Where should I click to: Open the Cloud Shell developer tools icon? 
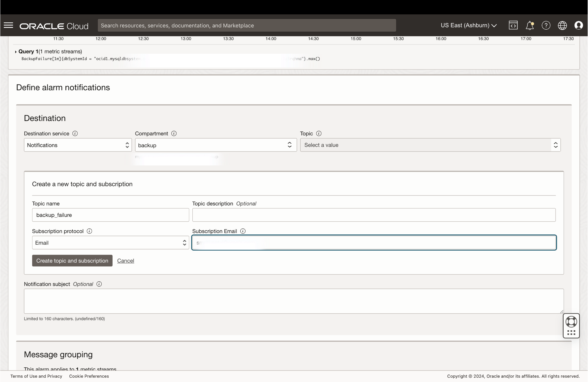pyautogui.click(x=513, y=25)
